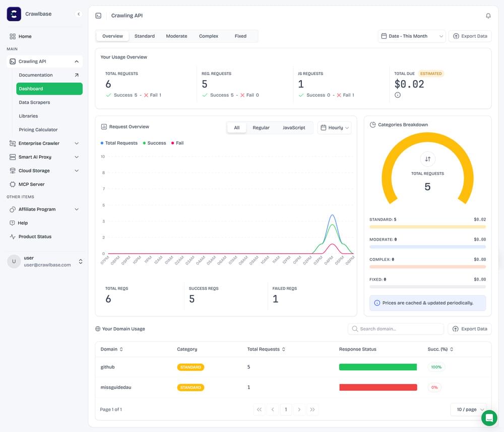Viewport: 504px width, 432px height.
Task: Switch to the Fixed tab
Action: [240, 36]
